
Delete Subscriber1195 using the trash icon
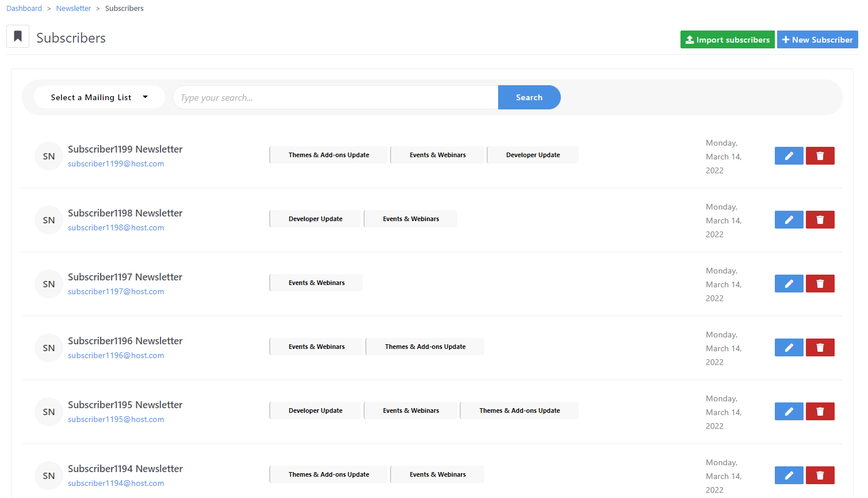820,411
